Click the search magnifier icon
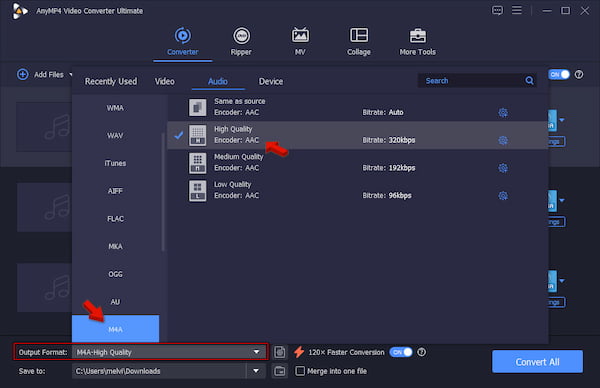 529,80
